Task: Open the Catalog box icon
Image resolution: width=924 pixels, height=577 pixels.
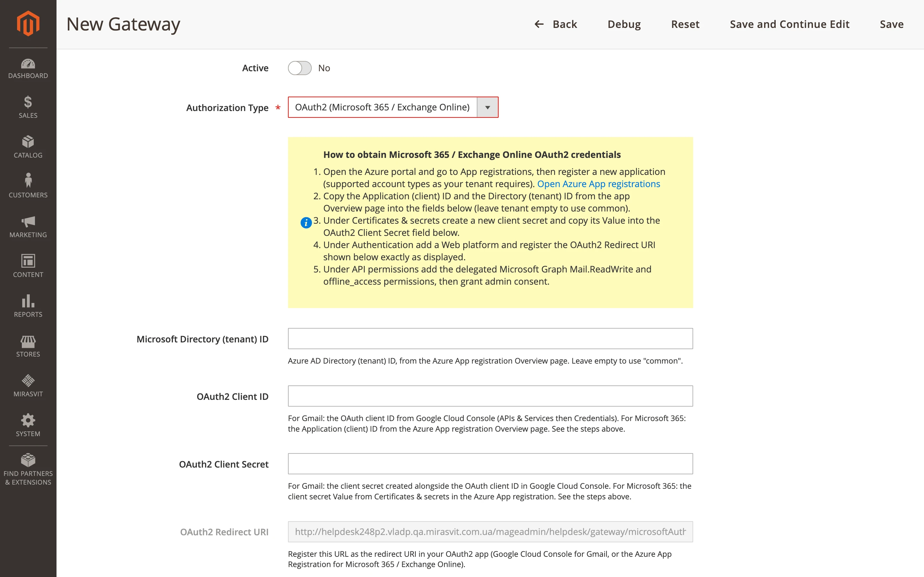Action: tap(28, 142)
